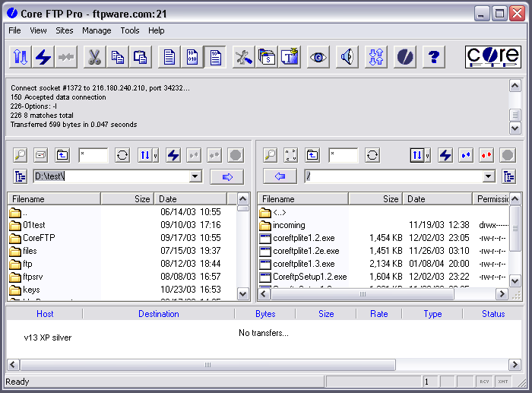The width and height of the screenshot is (532, 393).
Task: Click the refresh icon in local pane
Action: click(x=122, y=155)
